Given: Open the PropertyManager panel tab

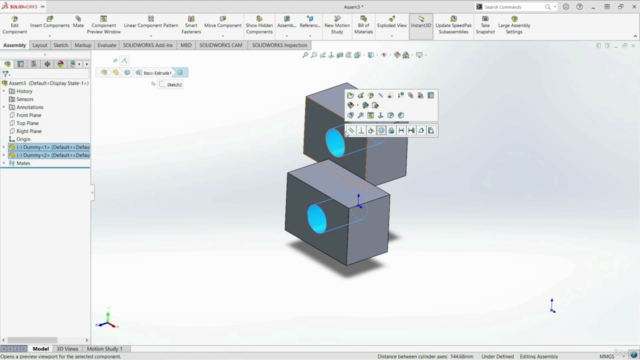Looking at the screenshot, I should pyautogui.click(x=20, y=64).
